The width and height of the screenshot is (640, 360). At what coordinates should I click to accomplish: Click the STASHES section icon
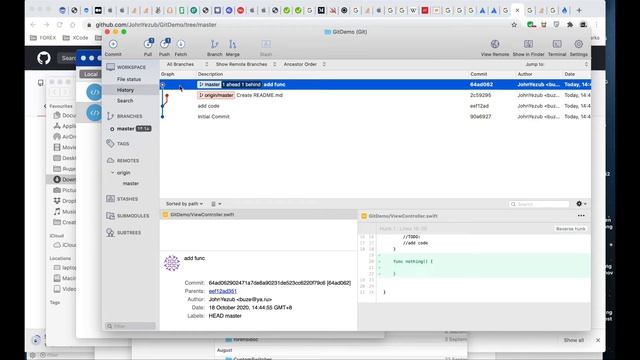110,199
